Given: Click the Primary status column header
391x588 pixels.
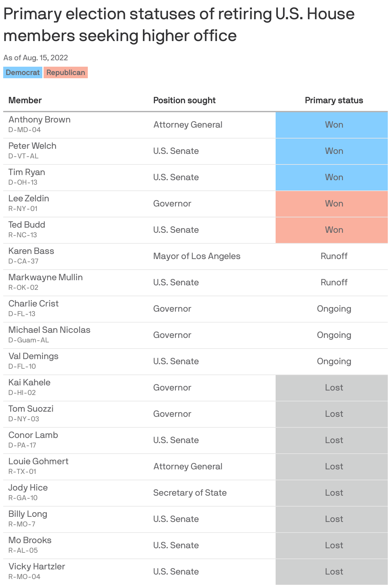Looking at the screenshot, I should point(334,100).
